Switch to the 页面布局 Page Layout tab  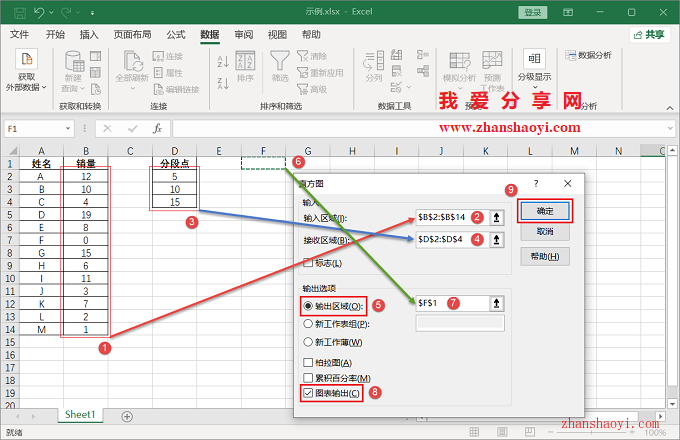pyautogui.click(x=132, y=35)
